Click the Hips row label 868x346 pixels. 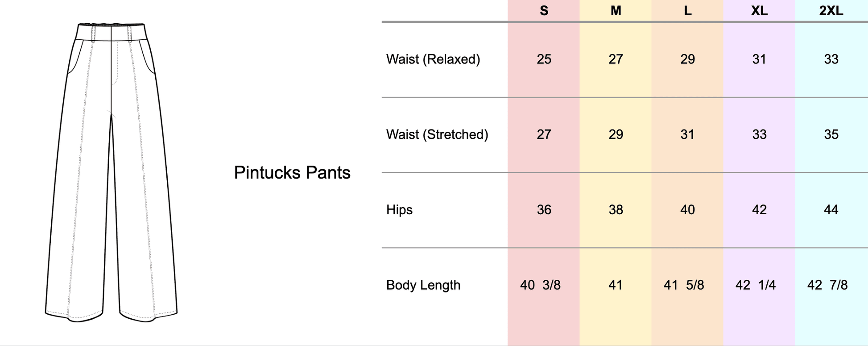tap(399, 210)
